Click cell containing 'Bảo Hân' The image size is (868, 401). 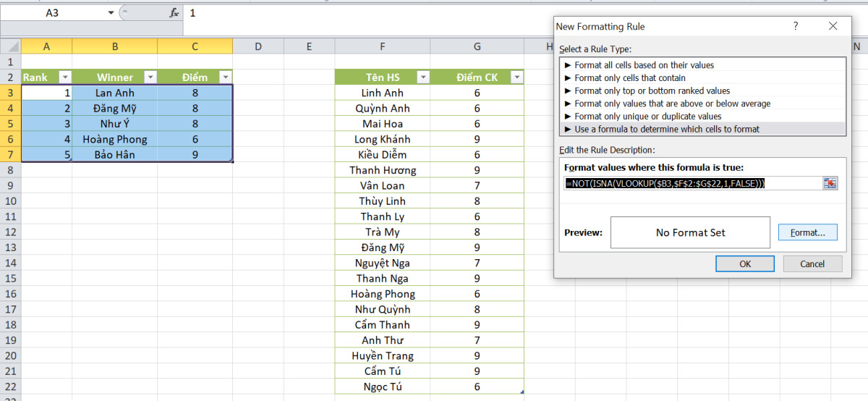point(115,154)
